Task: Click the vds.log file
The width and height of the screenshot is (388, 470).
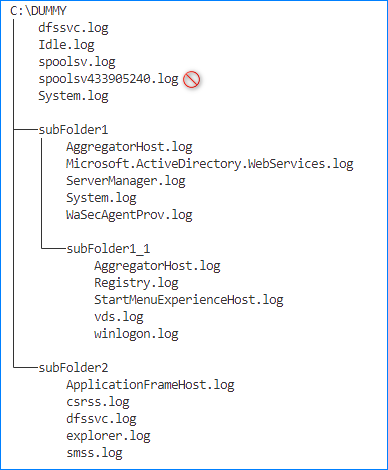Action: (119, 317)
